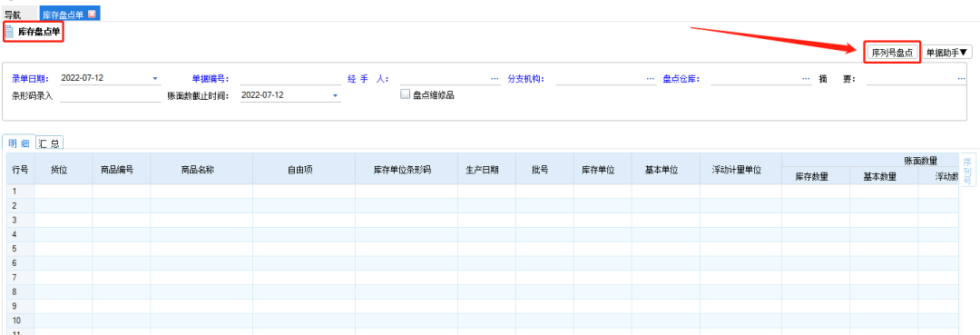The width and height of the screenshot is (980, 335).
Task: Close the 库存盘点单 tab
Action: tap(92, 15)
